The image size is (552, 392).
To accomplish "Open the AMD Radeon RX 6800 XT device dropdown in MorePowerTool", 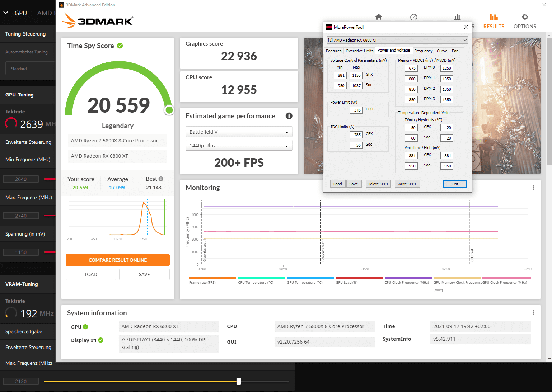I will (x=397, y=40).
